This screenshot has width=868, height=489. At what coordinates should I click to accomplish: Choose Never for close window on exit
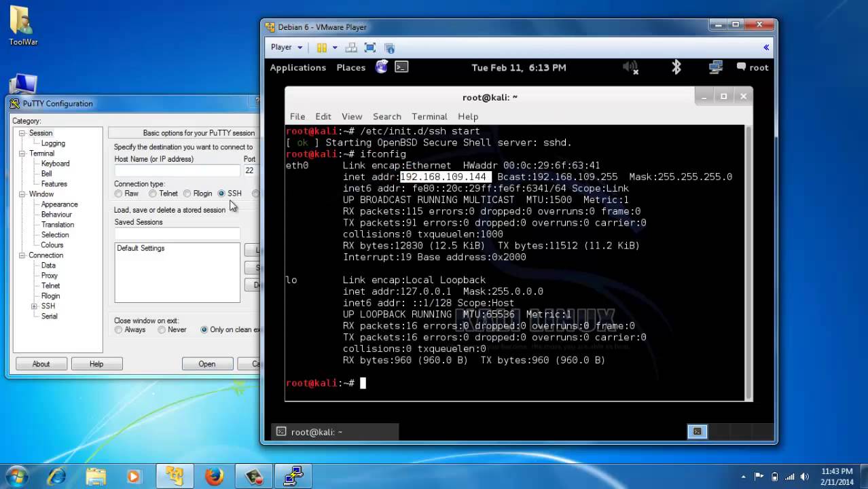tap(162, 329)
